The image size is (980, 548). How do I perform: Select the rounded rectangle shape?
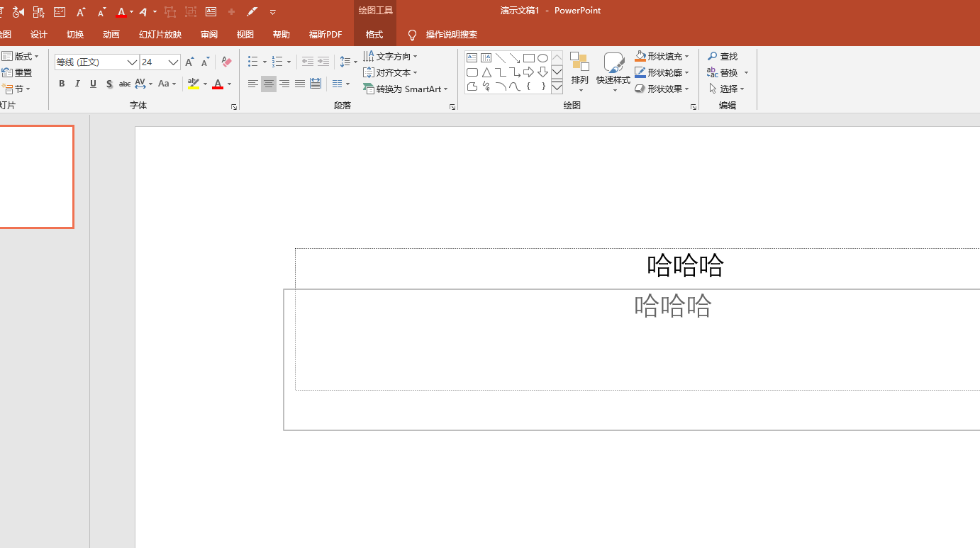tap(472, 72)
